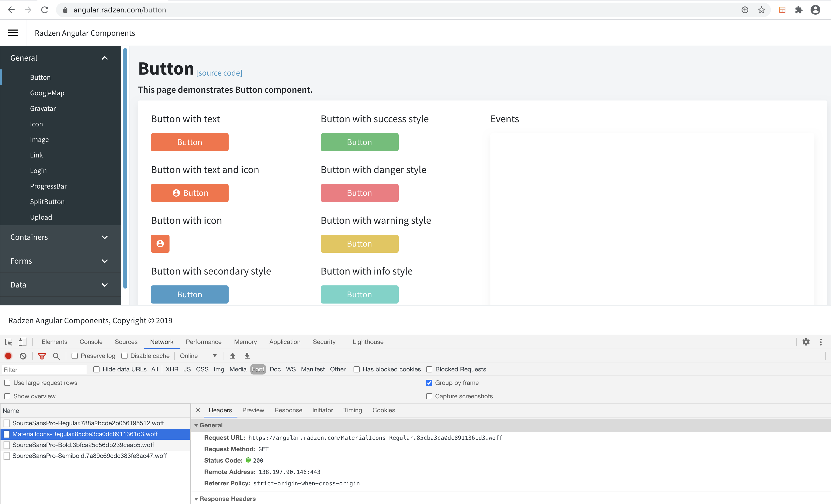
Task: Filter requests by XHR type
Action: pos(172,369)
